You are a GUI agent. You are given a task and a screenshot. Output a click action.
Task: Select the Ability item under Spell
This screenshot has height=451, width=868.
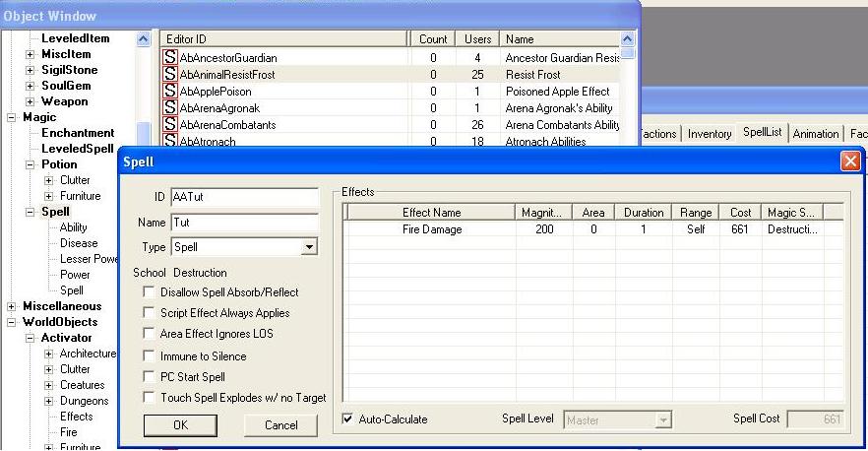(73, 227)
